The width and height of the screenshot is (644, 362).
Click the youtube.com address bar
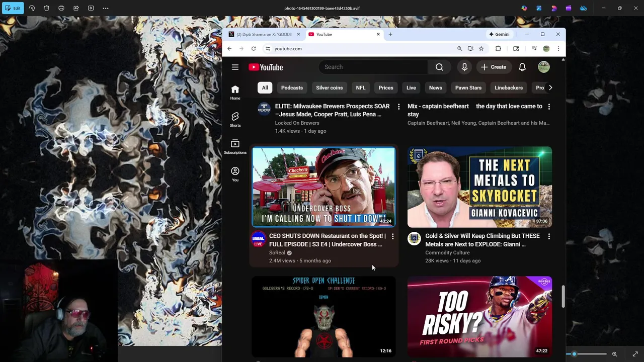[x=360, y=49]
